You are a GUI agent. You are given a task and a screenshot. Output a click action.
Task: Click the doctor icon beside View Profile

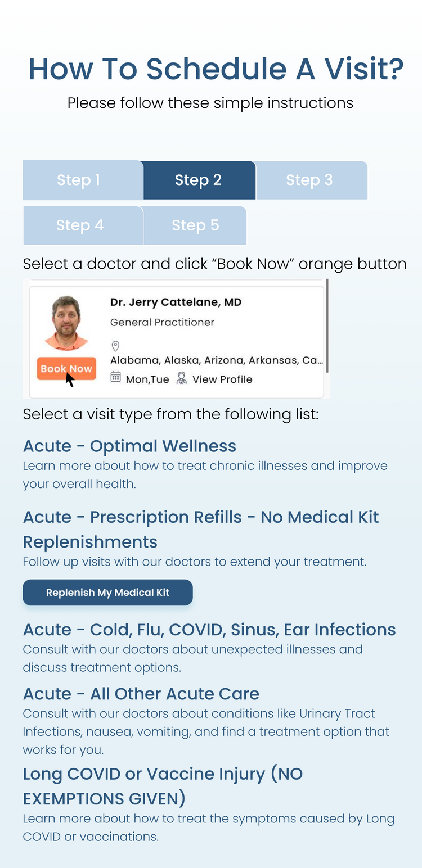point(182,378)
